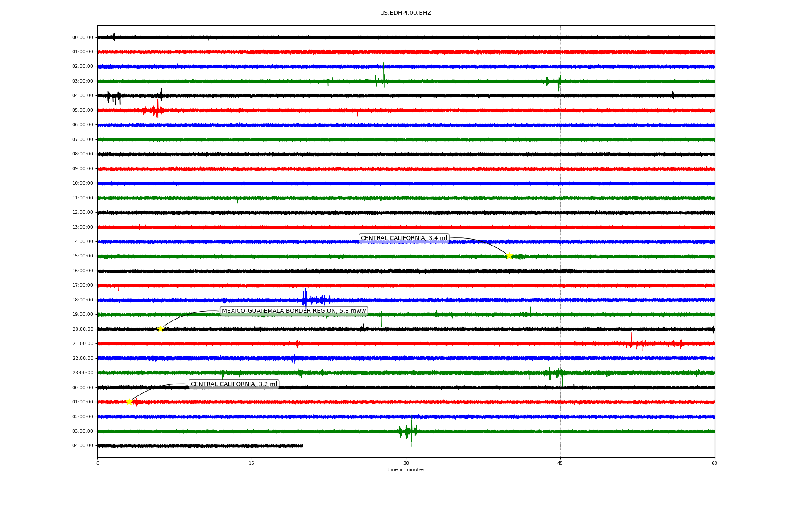Click the MEXICO-GUATEMALA BORDER REGION, 5.8 mww label
Image resolution: width=812 pixels, height=508 pixels.
click(294, 311)
